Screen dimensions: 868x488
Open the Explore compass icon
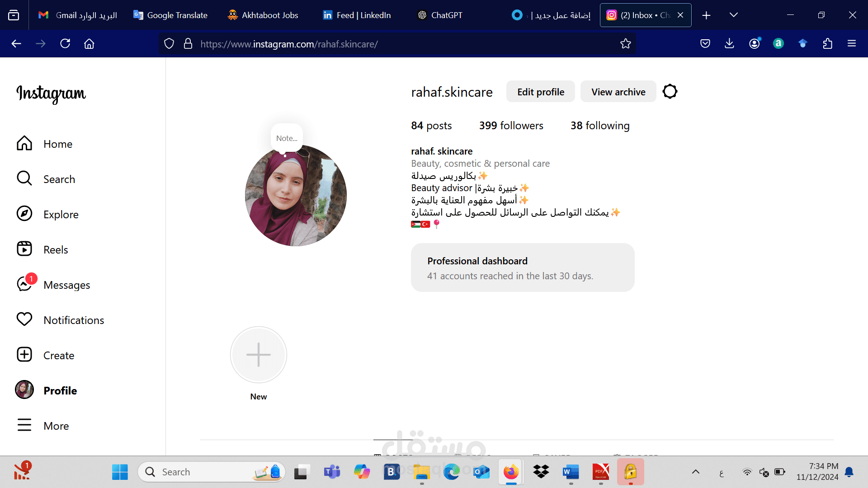(x=24, y=214)
